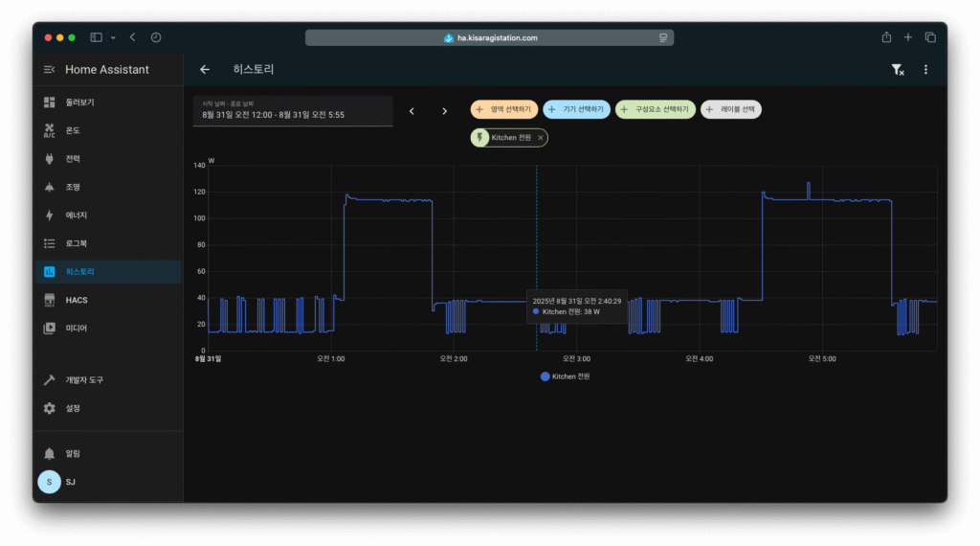The width and height of the screenshot is (980, 546).
Task: Open the 에너지 dashboard
Action: [x=77, y=216]
